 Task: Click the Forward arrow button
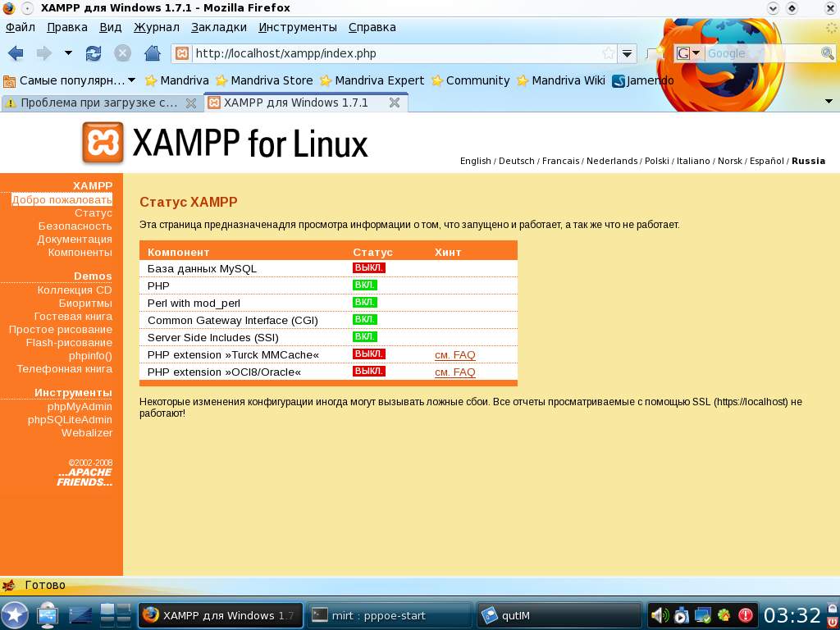click(44, 53)
